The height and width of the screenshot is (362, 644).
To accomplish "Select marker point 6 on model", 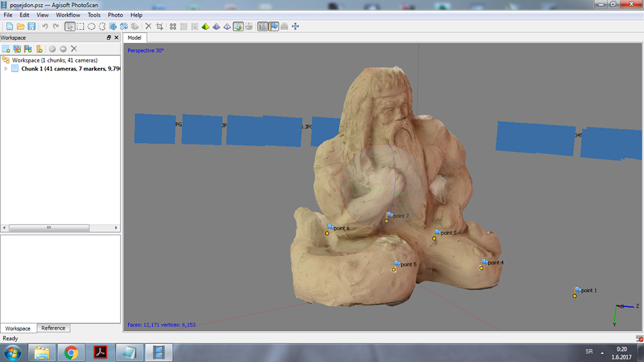I will pyautogui.click(x=327, y=233).
